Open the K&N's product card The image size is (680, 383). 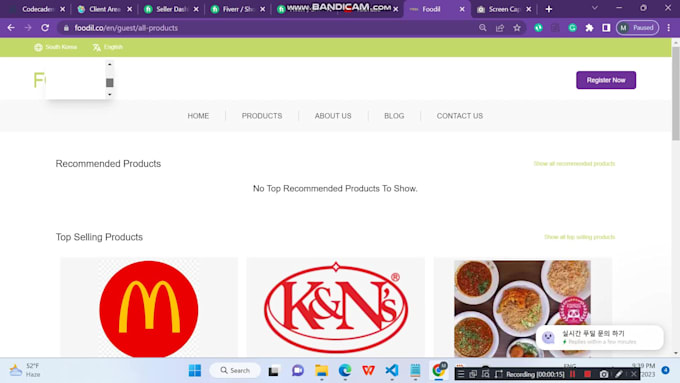point(336,308)
